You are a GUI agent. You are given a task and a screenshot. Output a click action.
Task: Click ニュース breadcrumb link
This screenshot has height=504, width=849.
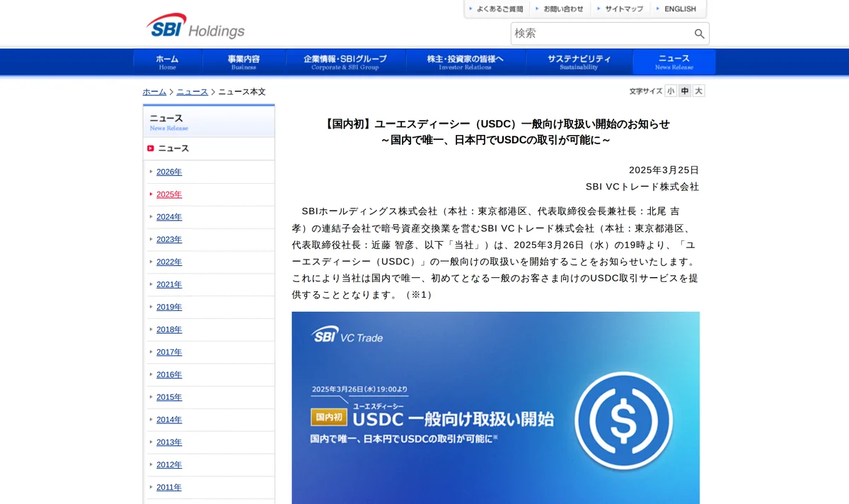192,92
